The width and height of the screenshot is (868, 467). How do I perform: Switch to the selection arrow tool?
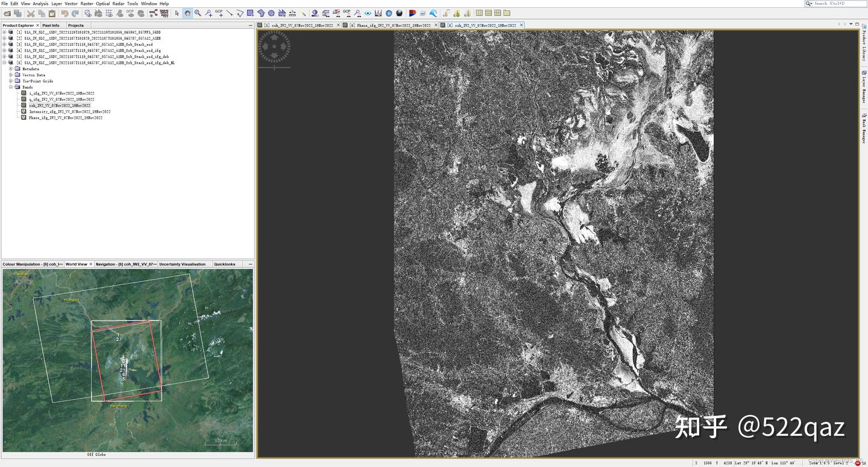pyautogui.click(x=177, y=13)
